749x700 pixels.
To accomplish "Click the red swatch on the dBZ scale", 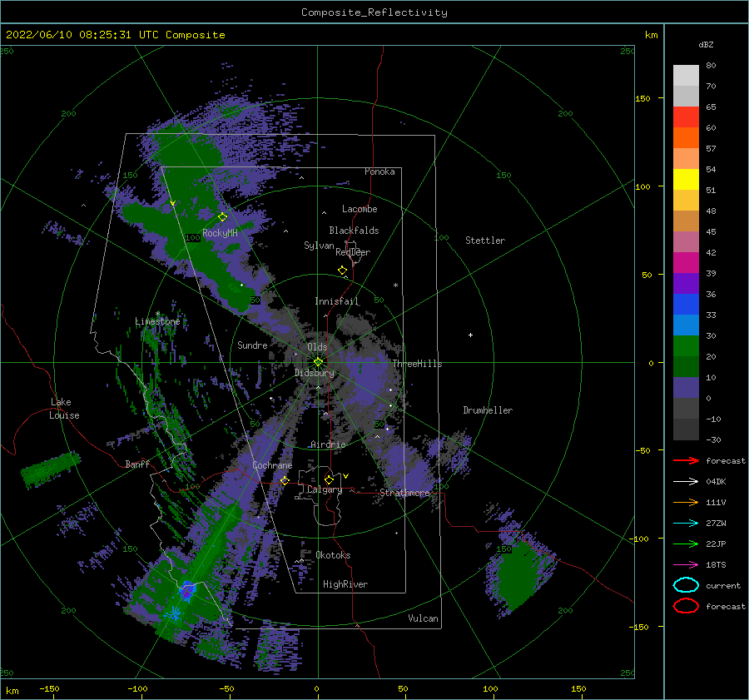I will pyautogui.click(x=686, y=117).
